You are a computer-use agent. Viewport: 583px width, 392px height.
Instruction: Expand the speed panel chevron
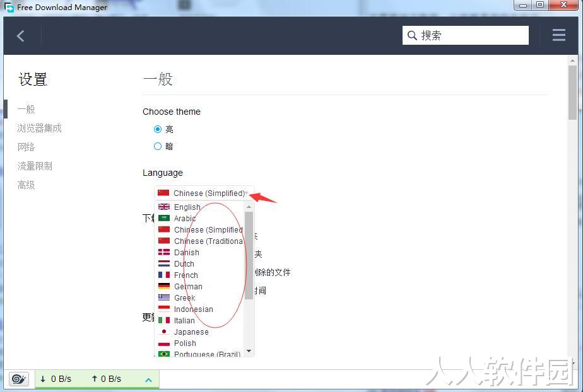point(148,380)
